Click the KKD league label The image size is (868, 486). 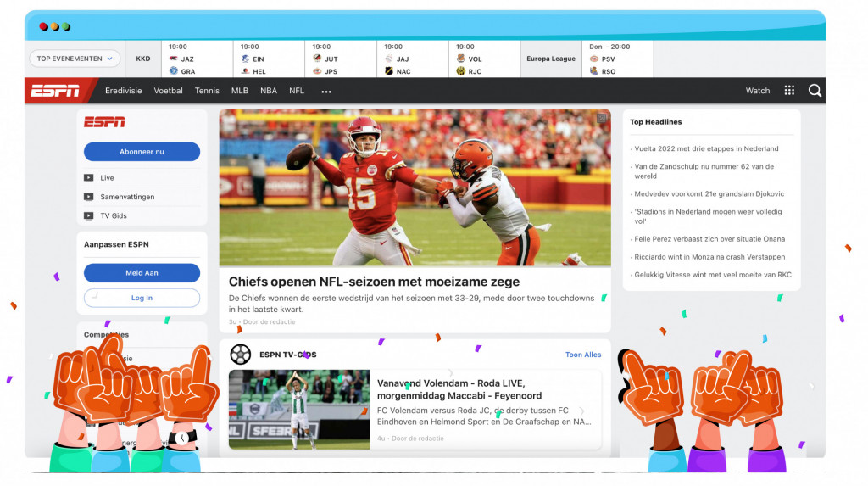pyautogui.click(x=142, y=59)
